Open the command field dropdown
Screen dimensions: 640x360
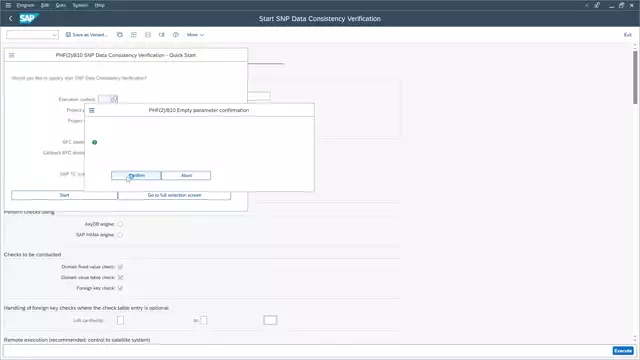pyautogui.click(x=55, y=35)
